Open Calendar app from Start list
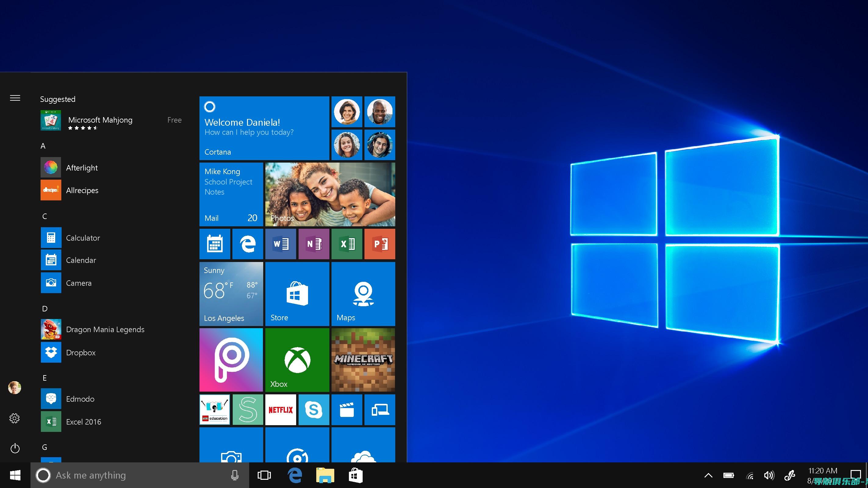The width and height of the screenshot is (868, 488). point(80,260)
